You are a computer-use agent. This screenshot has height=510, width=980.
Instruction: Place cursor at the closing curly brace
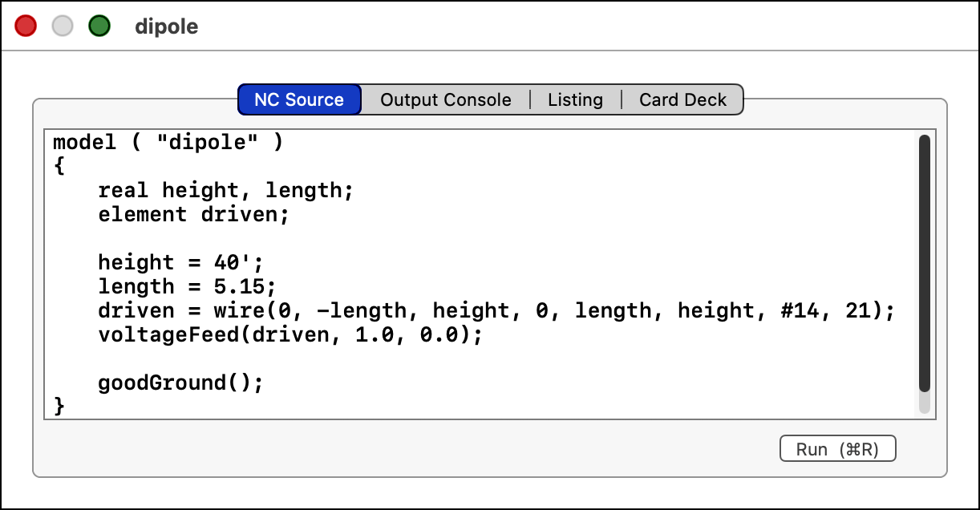(59, 407)
